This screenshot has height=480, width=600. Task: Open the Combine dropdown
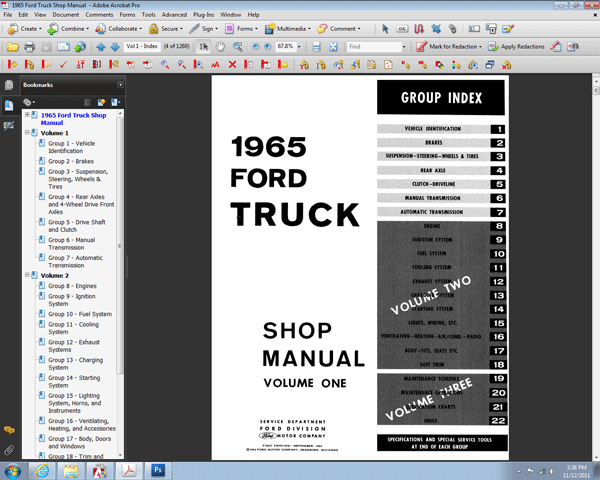(x=68, y=29)
